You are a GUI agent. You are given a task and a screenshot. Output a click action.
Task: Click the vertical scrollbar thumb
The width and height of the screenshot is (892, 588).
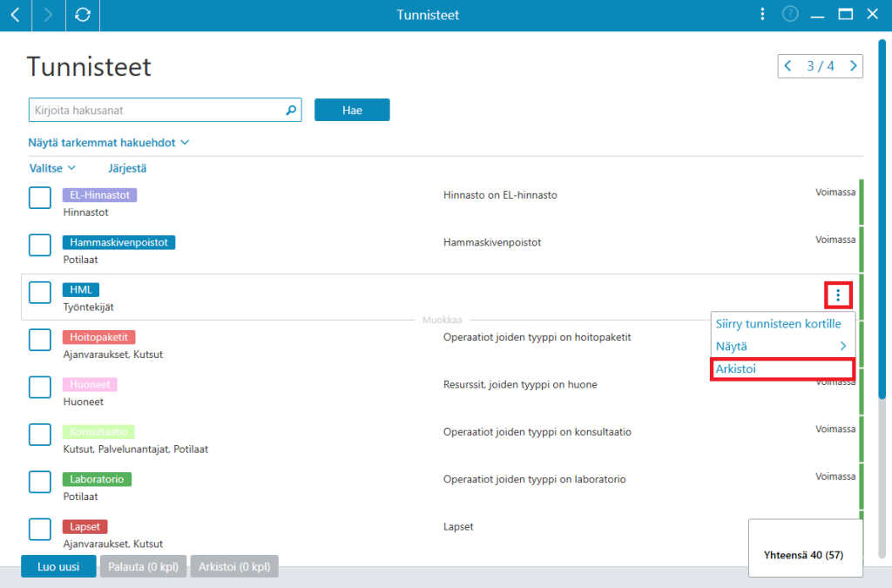click(x=882, y=219)
